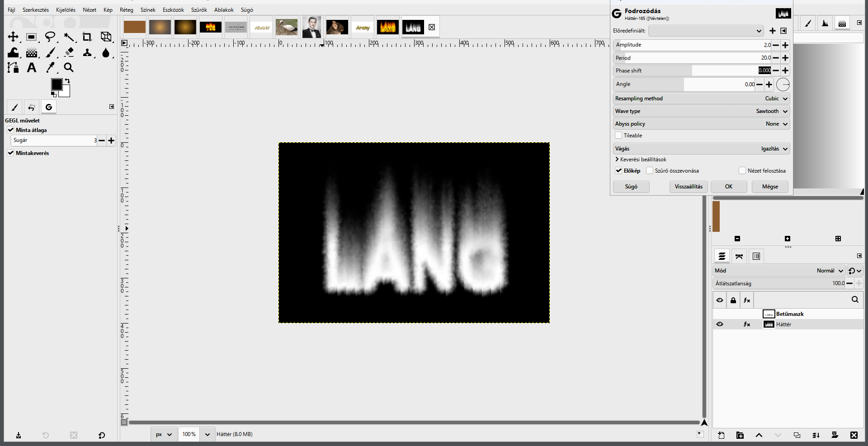Click the Visszaállítás reset button
This screenshot has height=446, width=868.
(689, 187)
